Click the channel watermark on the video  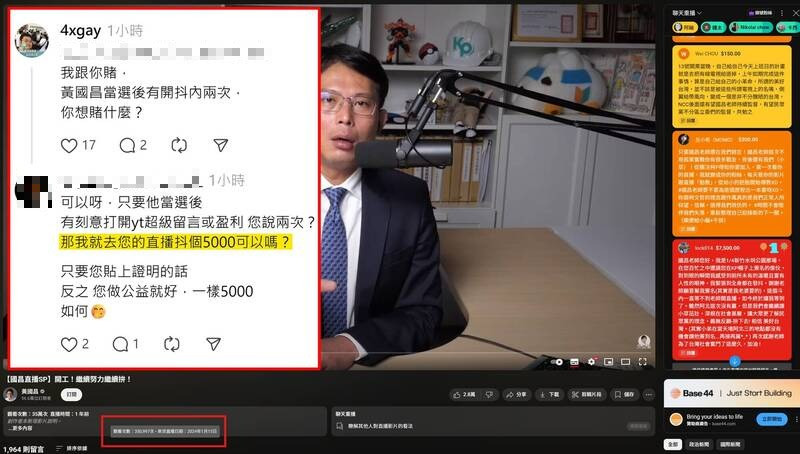644,341
